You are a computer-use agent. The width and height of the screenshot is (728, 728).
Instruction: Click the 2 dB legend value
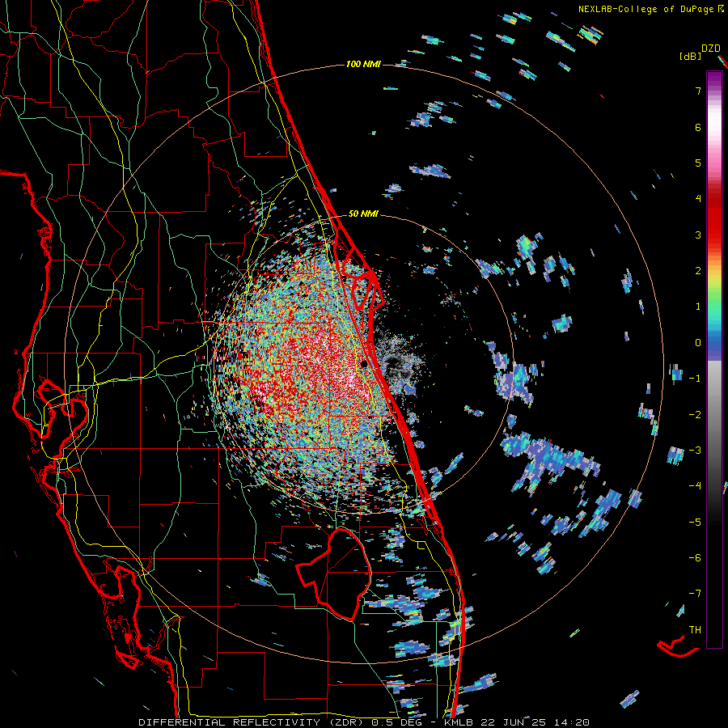pos(698,271)
